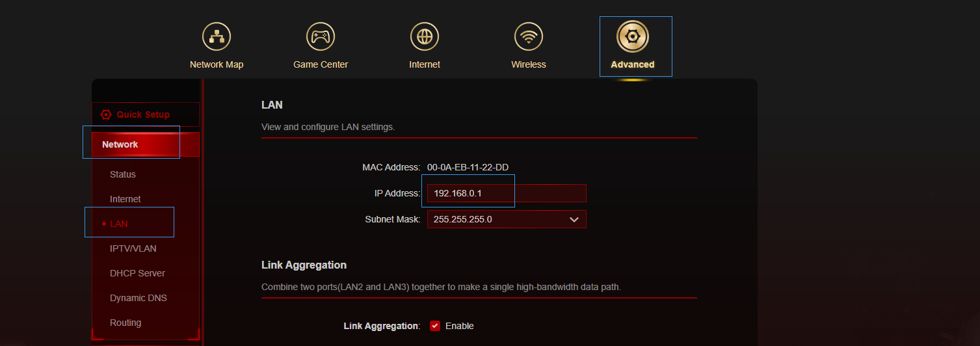The height and width of the screenshot is (346, 980).
Task: Select the Advanced gear icon
Action: pos(633,36)
